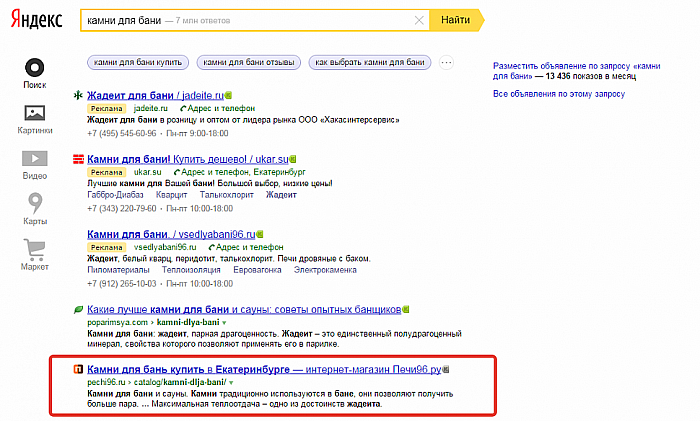Open result Какие лучше камни для бани и сауны
700x421 pixels.
tap(244, 310)
